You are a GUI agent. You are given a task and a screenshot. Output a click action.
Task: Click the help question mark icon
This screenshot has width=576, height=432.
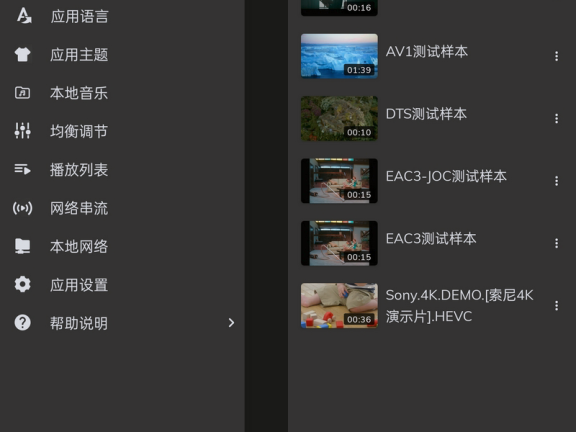tap(22, 323)
